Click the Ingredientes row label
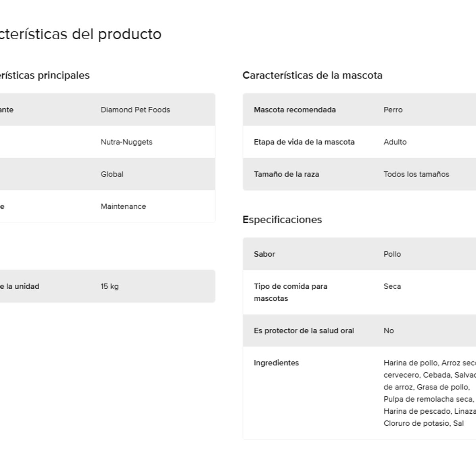Viewport: 476px width, 476px height. pyautogui.click(x=276, y=363)
